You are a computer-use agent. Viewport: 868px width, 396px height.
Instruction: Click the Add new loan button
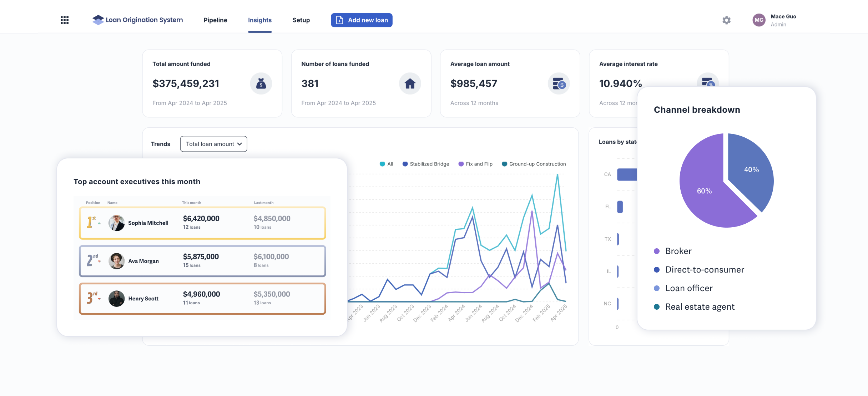pyautogui.click(x=362, y=20)
